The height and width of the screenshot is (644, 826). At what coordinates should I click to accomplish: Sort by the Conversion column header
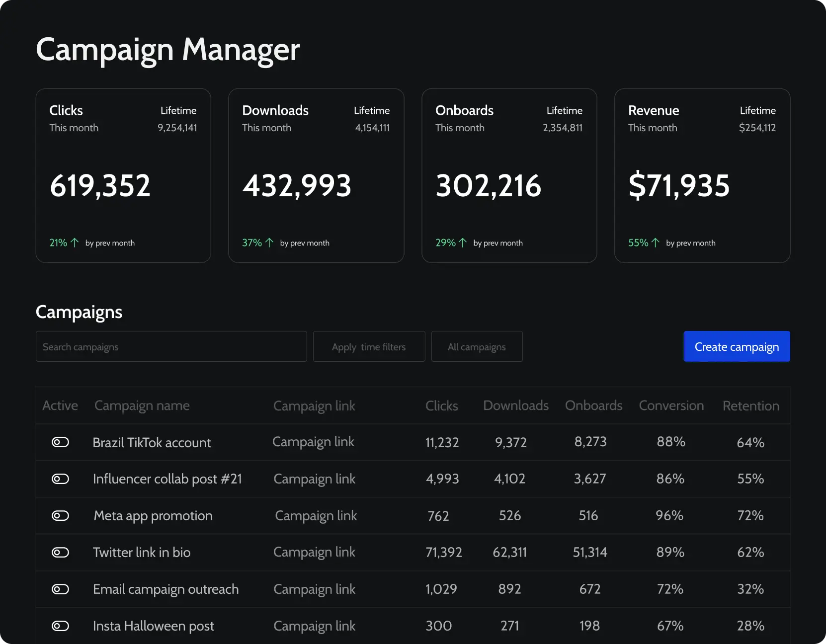pyautogui.click(x=671, y=405)
